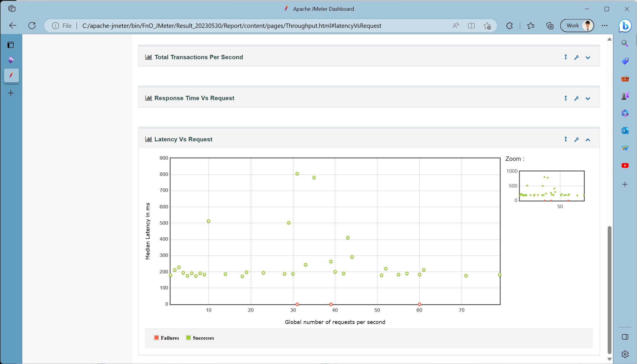This screenshot has width=637, height=364.
Task: Open Total Transactions Per Second settings wrench
Action: 577,57
